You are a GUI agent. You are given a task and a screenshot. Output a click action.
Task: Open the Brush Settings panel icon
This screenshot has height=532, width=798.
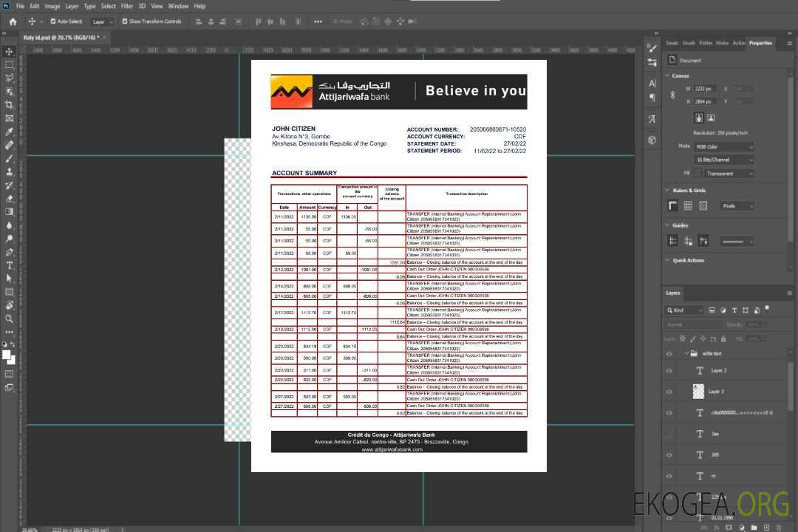[x=652, y=48]
